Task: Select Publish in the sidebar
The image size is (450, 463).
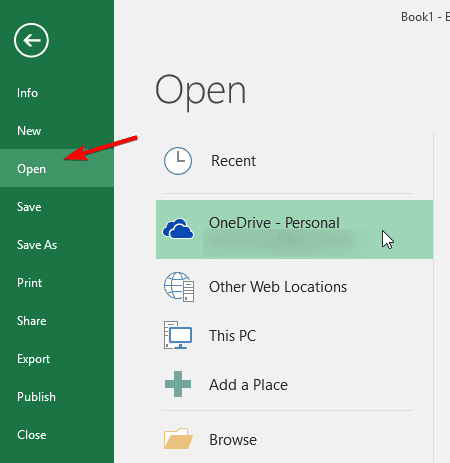Action: [x=57, y=397]
